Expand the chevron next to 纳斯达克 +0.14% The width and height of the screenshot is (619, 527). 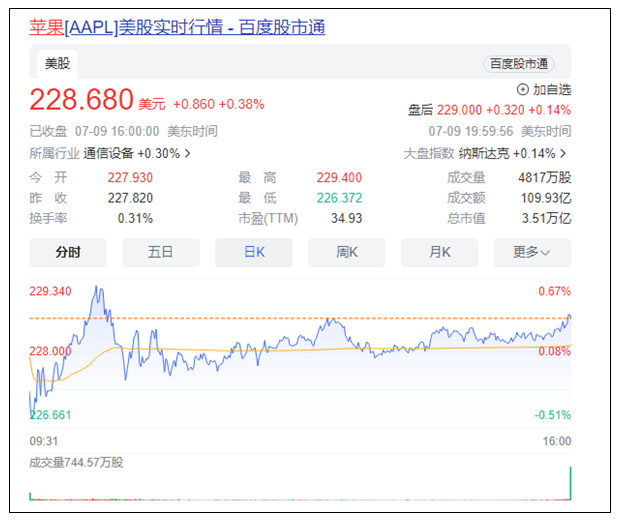(x=563, y=153)
